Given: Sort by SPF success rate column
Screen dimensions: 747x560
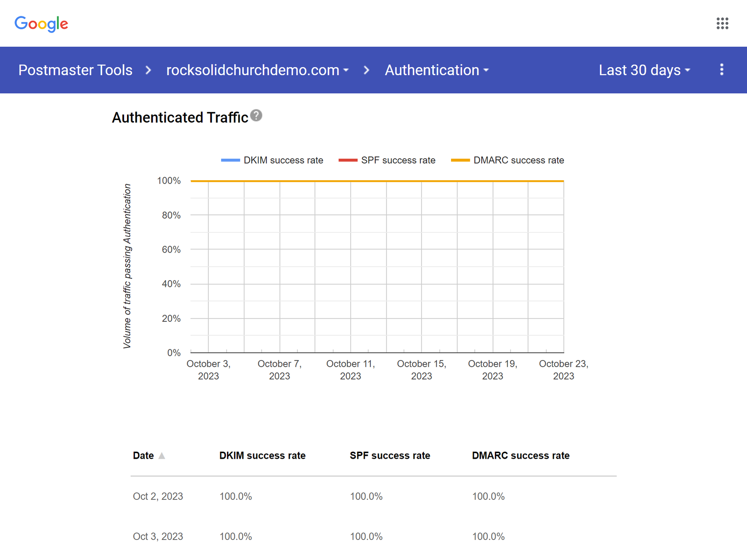Looking at the screenshot, I should click(x=390, y=455).
